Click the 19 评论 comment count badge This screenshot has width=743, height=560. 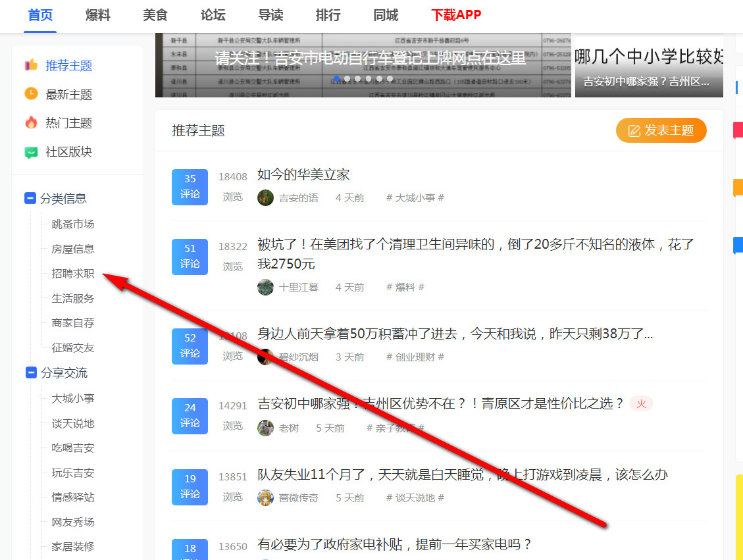click(x=190, y=486)
